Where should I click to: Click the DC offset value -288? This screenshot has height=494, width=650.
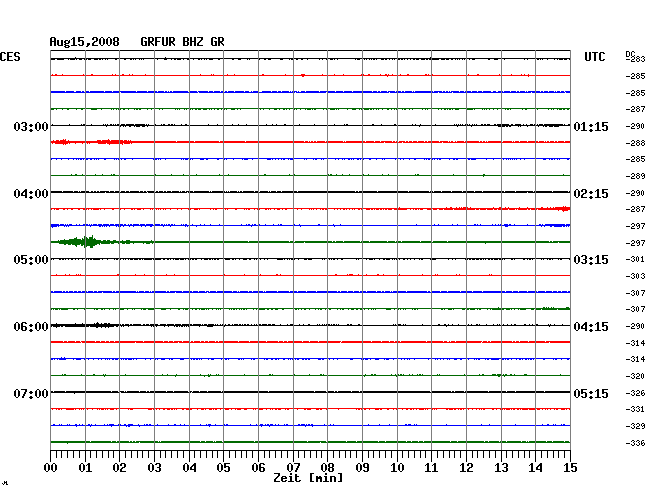click(635, 143)
